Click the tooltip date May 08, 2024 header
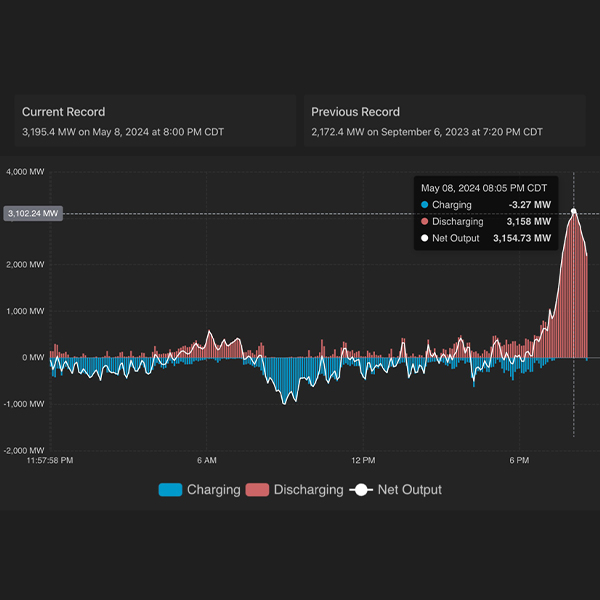Screen dimensions: 600x600 coord(484,188)
